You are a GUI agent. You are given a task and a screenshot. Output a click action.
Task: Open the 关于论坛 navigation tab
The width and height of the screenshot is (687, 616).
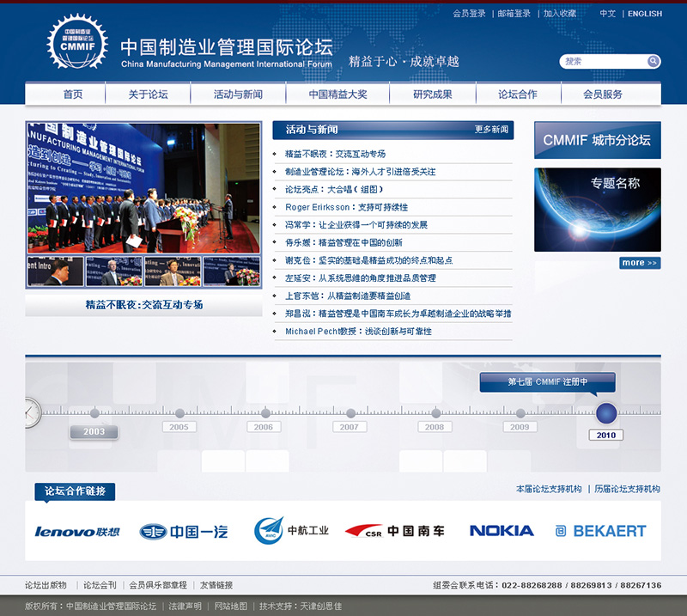pos(148,95)
